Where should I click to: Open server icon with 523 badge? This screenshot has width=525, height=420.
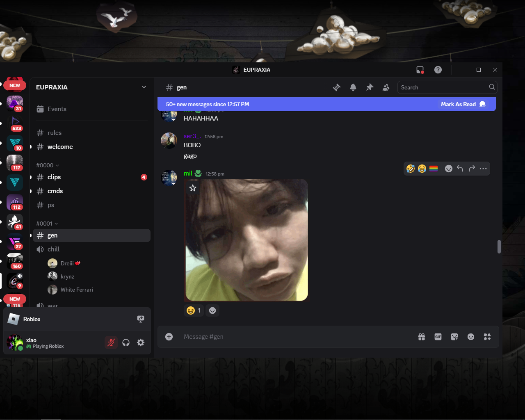[15, 123]
